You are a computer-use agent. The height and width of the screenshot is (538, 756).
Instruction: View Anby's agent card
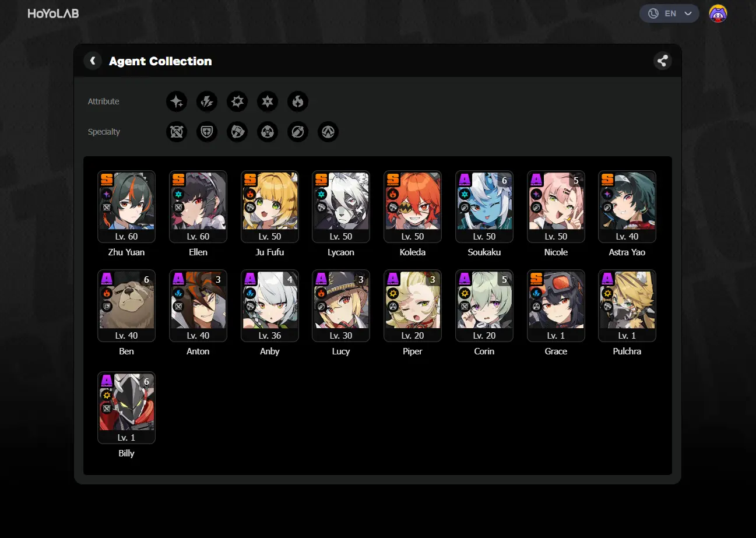coord(270,305)
